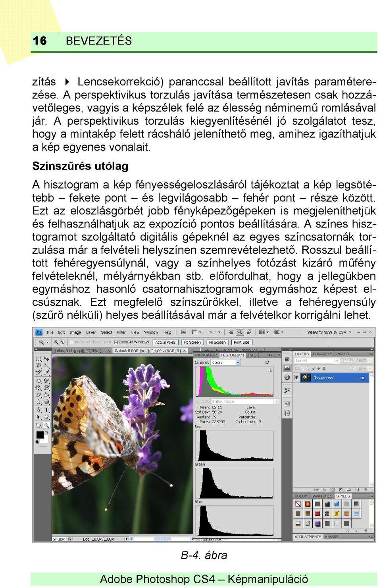
Task: Toggle the Resize Windows To Fit checkbox
Action: 71,342
